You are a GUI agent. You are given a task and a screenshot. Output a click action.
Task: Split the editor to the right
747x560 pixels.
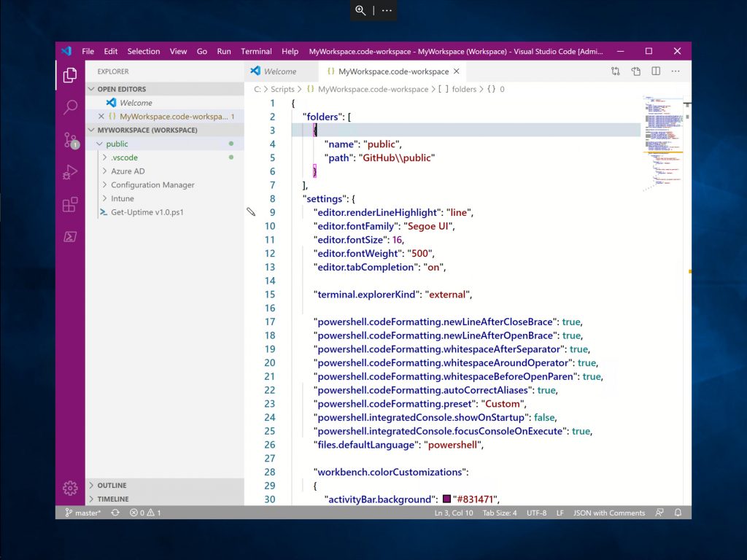656,71
